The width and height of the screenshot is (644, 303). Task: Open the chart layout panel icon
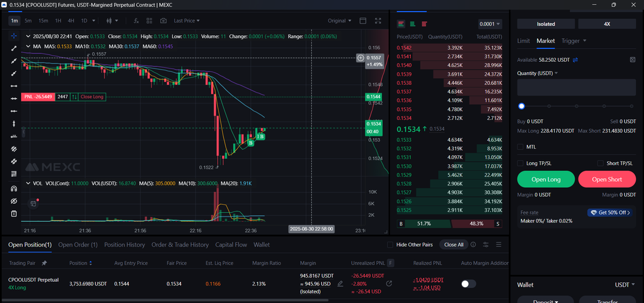point(362,21)
